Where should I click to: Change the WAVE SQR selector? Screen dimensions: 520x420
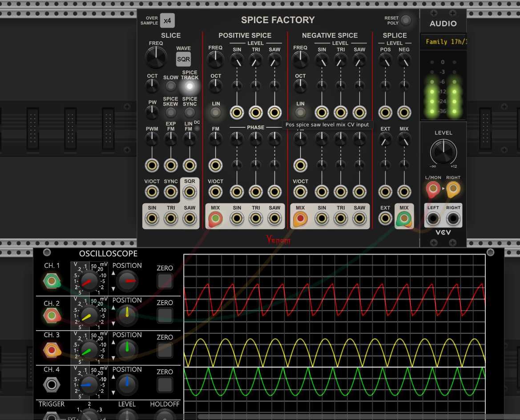pyautogui.click(x=183, y=59)
